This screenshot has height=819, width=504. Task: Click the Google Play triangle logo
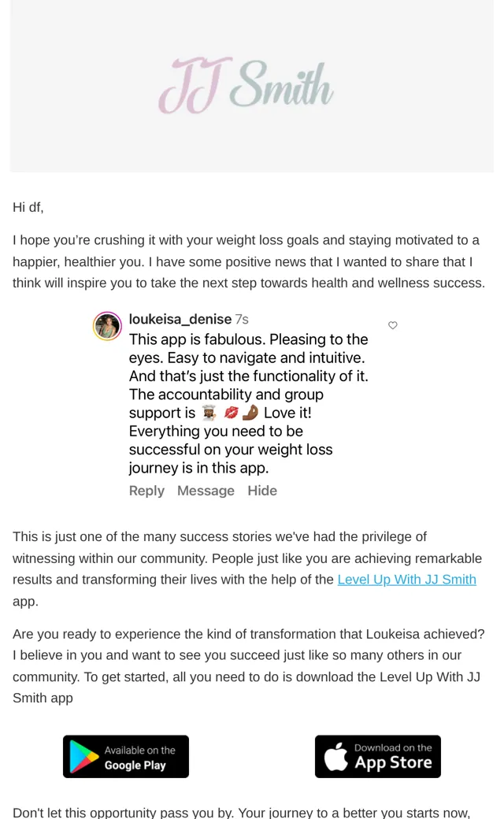(x=83, y=757)
